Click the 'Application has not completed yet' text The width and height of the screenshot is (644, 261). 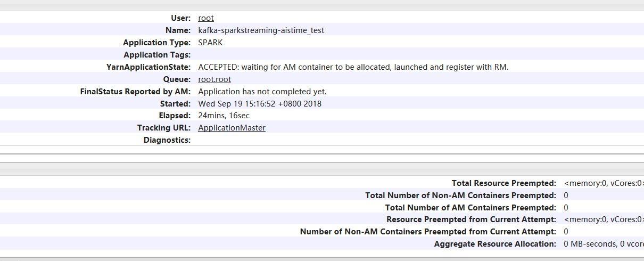point(262,92)
